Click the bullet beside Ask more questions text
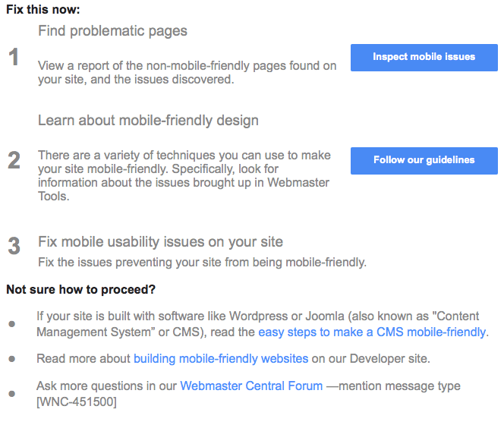 pos(12,393)
